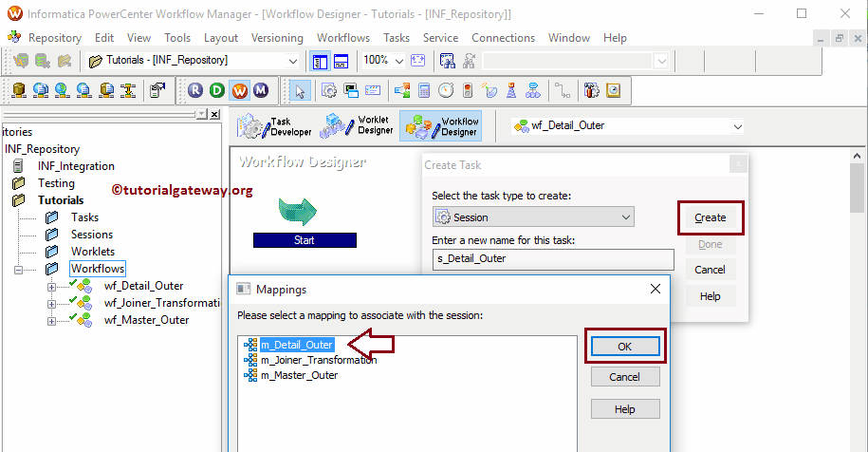Switch to the Worklet Designer tab
The image size is (868, 452).
(x=357, y=126)
